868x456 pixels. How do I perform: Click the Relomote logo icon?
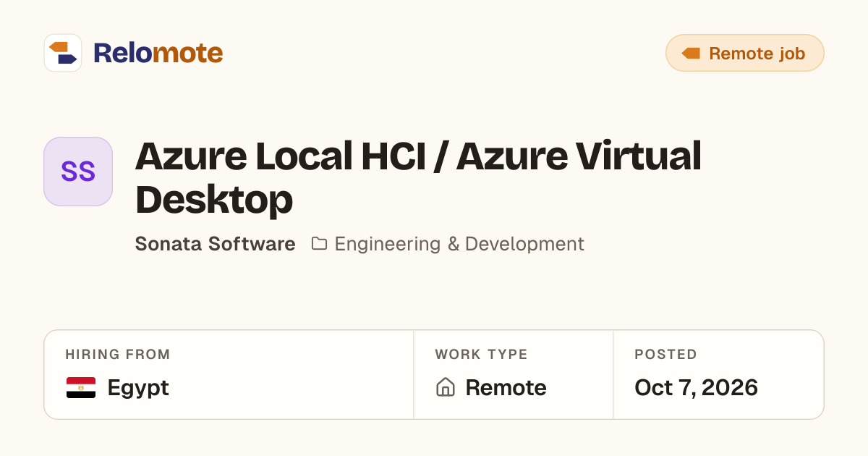(63, 53)
